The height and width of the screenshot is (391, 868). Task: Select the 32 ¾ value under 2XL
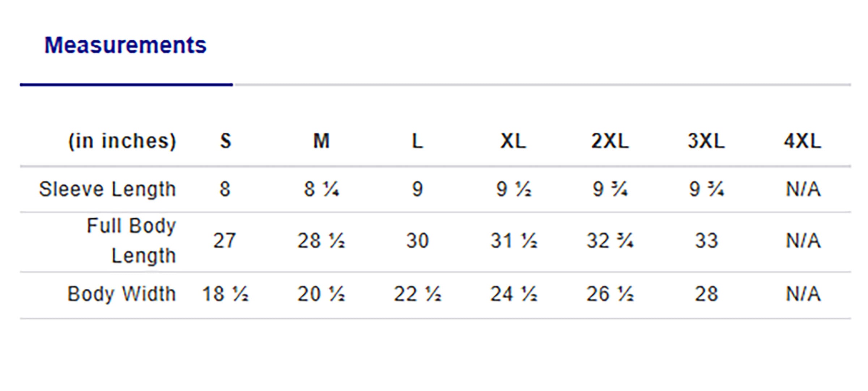click(610, 241)
